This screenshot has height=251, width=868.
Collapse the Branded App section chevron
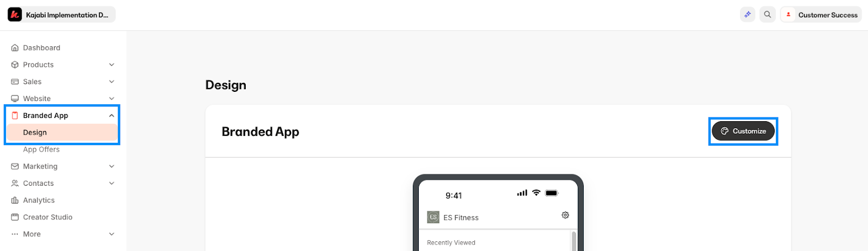(x=112, y=116)
